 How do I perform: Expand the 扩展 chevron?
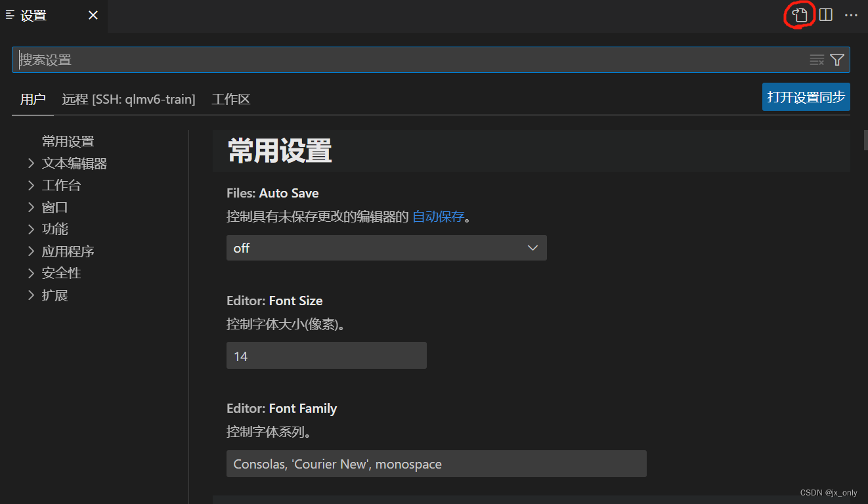coord(31,295)
